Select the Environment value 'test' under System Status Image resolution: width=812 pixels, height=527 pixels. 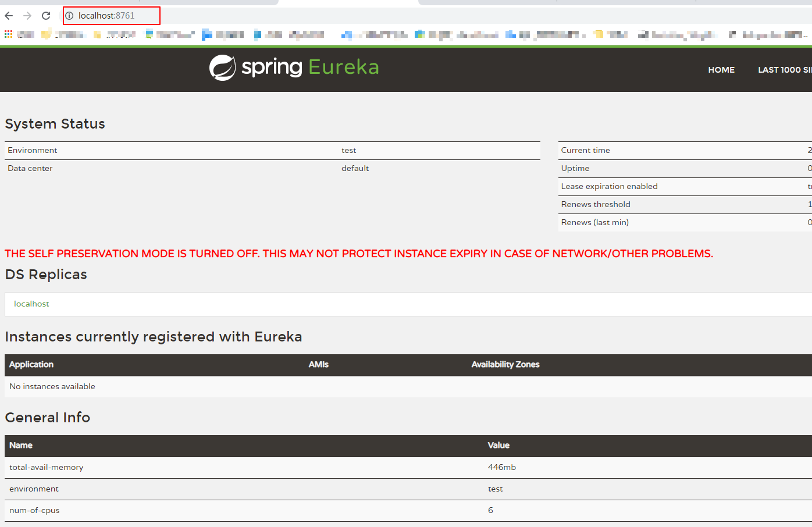348,150
